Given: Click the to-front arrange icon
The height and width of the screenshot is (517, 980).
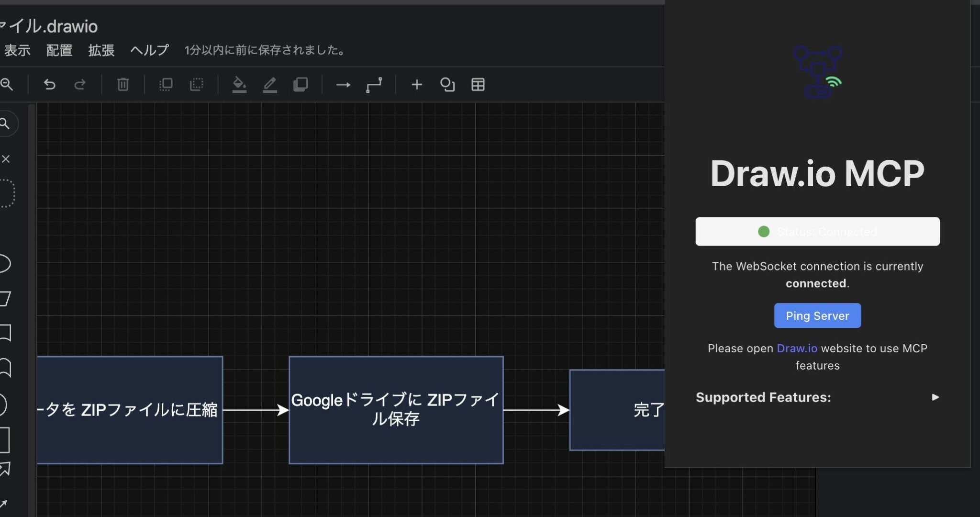Looking at the screenshot, I should pos(166,85).
